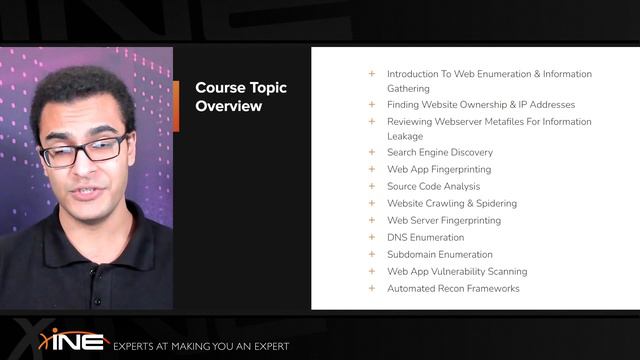The image size is (640, 360).
Task: Click the 'Course Topic Overview' heading
Action: click(241, 97)
